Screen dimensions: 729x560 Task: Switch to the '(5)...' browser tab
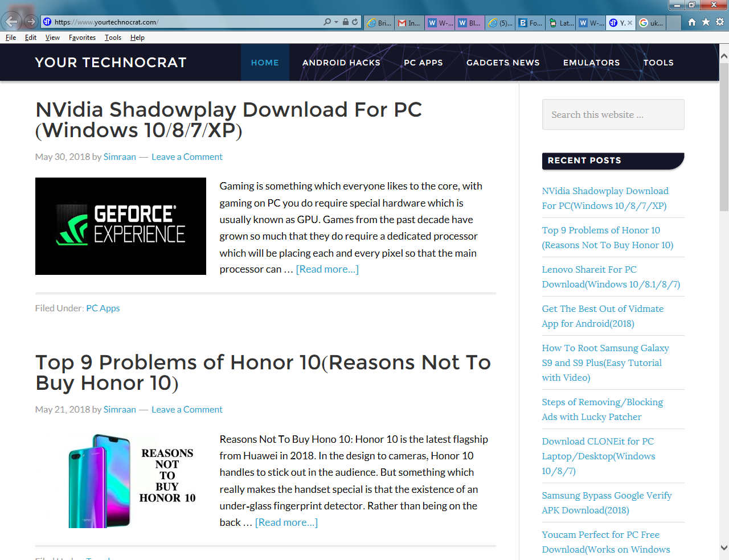[x=500, y=23]
